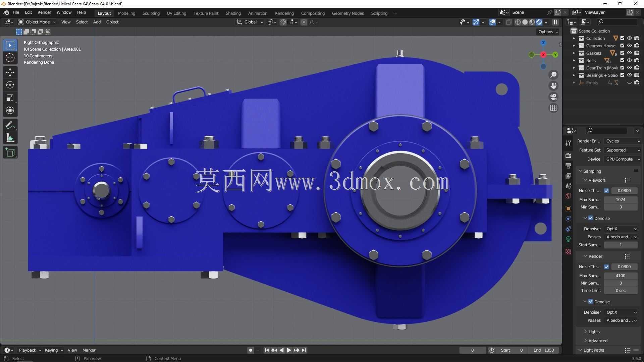
Task: Switch to rendered viewport shading
Action: (x=539, y=22)
